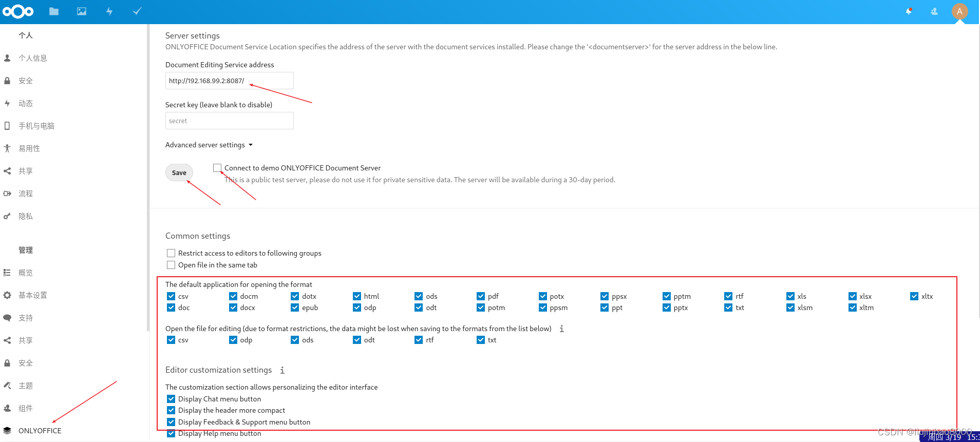
Task: Uncheck rtf checkbox in editing formats list
Action: tap(419, 340)
